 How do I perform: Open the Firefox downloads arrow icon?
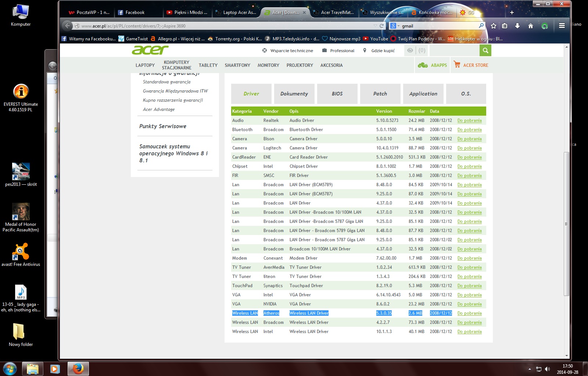click(x=517, y=26)
